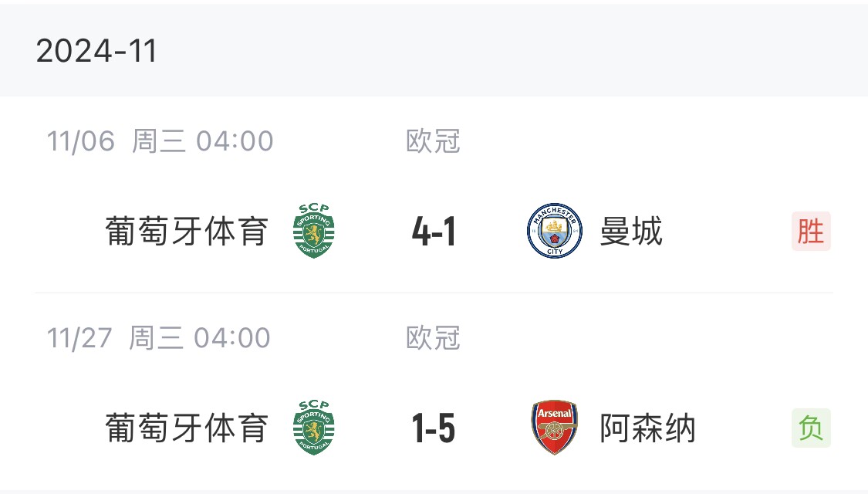Open the 4-1 match score details
The width and height of the screenshot is (868, 494).
434,232
